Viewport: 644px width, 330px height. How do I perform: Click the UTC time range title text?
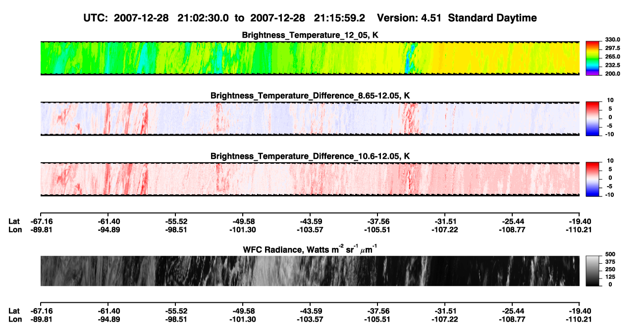[225, 18]
